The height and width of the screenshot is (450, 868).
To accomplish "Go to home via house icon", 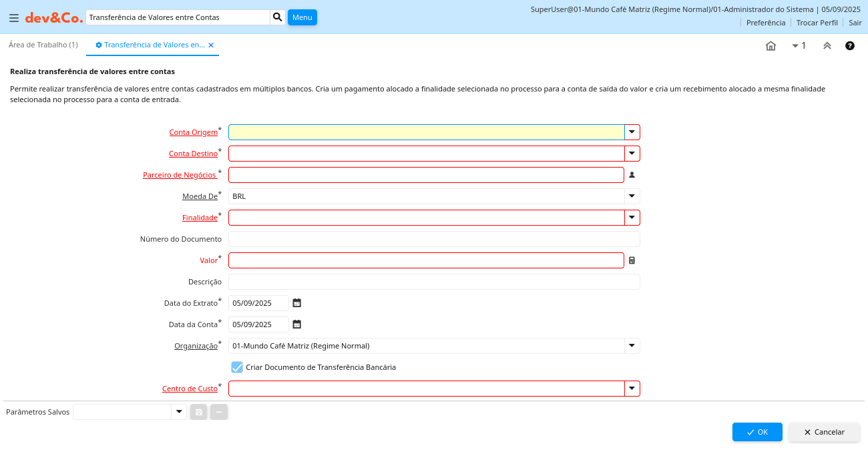I will (x=771, y=46).
